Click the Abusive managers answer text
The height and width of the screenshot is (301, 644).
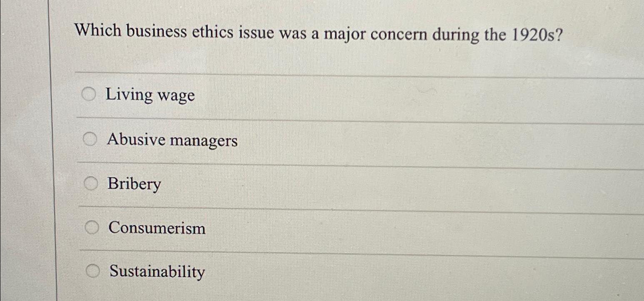[172, 141]
